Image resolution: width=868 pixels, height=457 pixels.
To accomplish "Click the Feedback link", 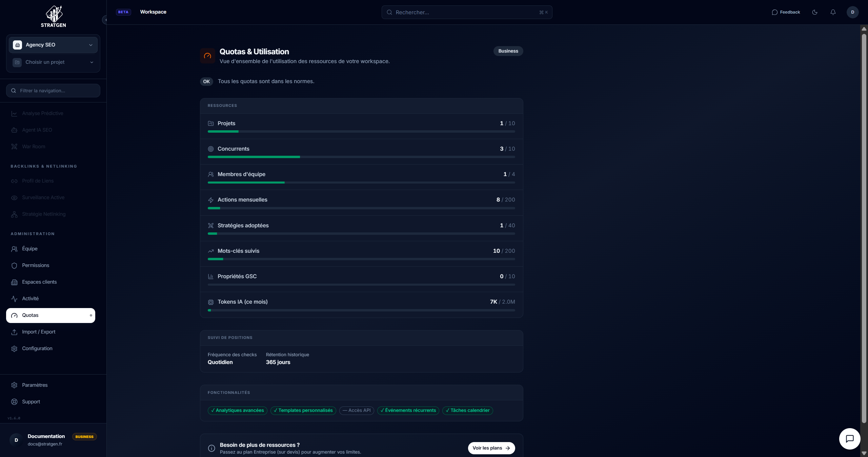I will [x=790, y=12].
